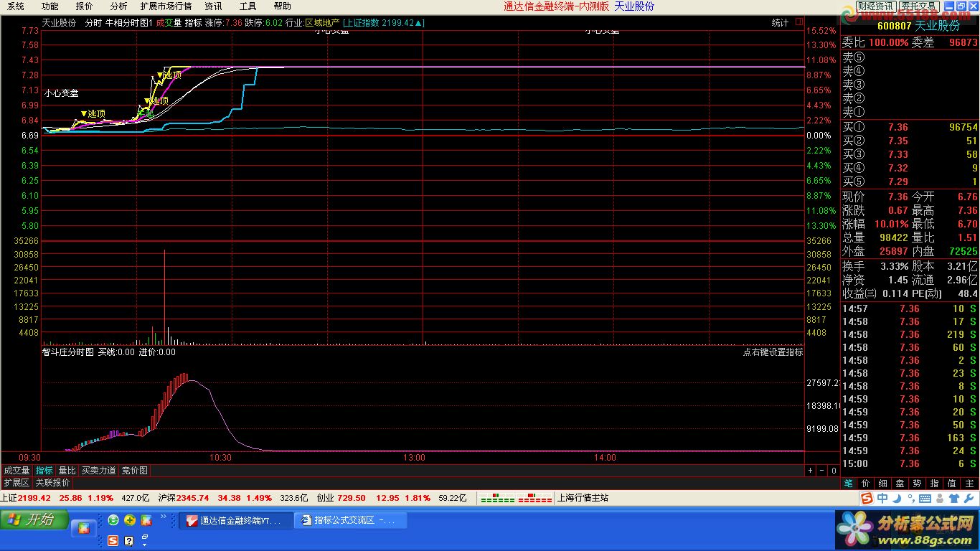Click the 沪深 2345.74 index in status bar
This screenshot has width=980, height=551.
pyautogui.click(x=183, y=497)
